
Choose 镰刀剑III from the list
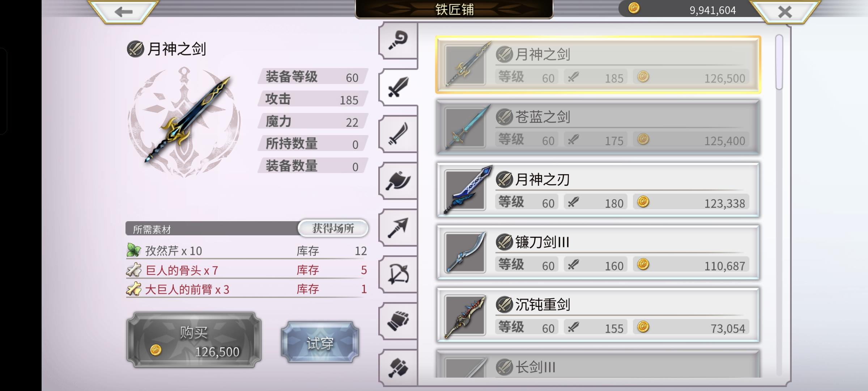tap(598, 253)
